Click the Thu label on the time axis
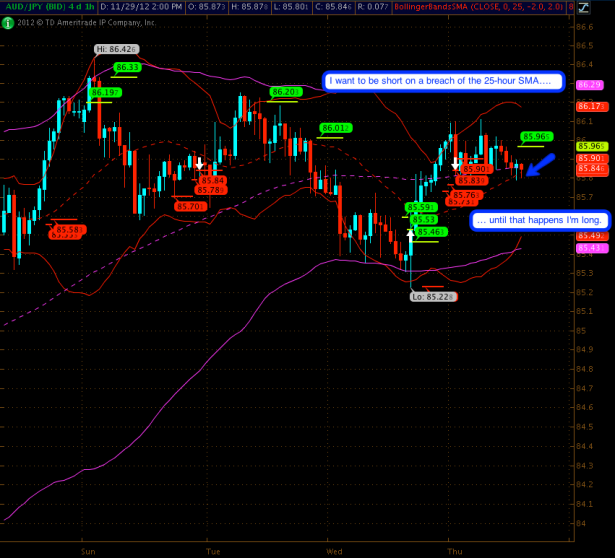The image size is (615, 558). pyautogui.click(x=455, y=551)
